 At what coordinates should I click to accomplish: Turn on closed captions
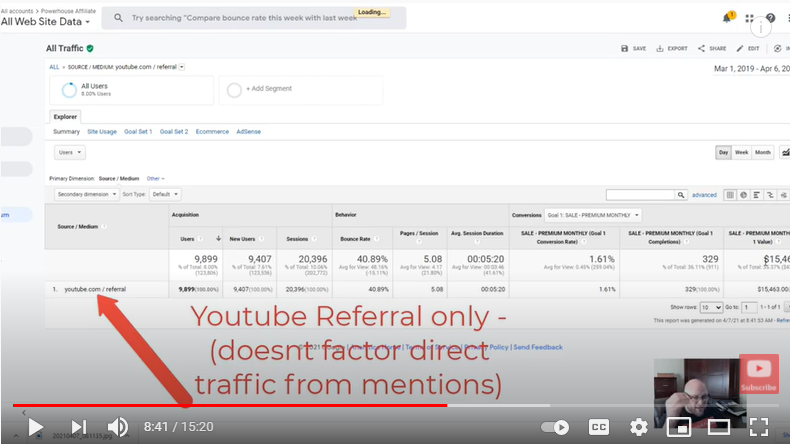tap(598, 427)
